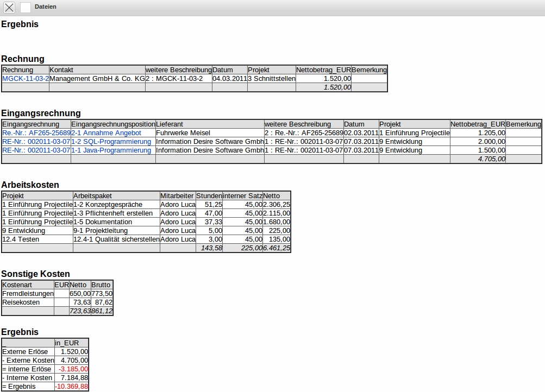Screen dimensions: 545x392
Task: Select the Fuhrwerke Meisel supplier cell
Action: 183,133
